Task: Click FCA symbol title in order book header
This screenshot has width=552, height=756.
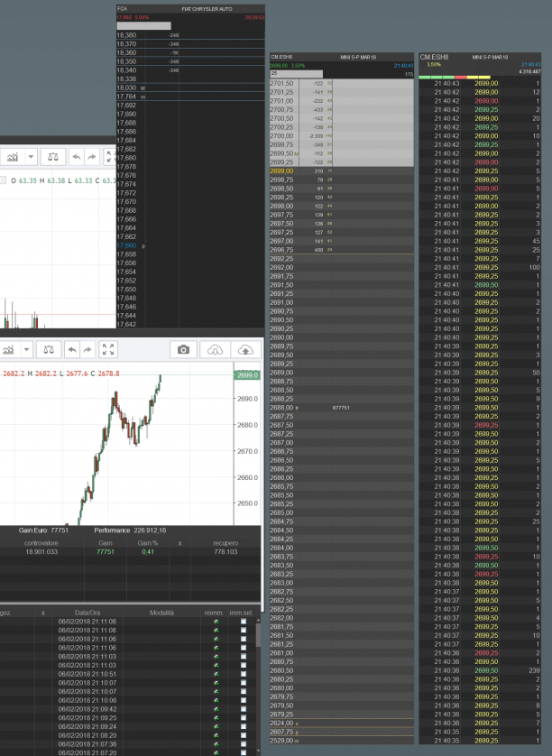Action: [123, 9]
